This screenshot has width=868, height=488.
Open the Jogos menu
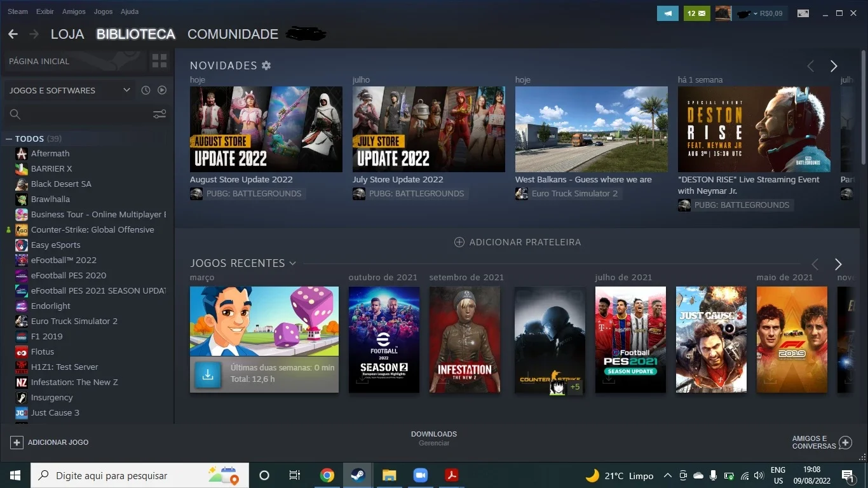[103, 11]
